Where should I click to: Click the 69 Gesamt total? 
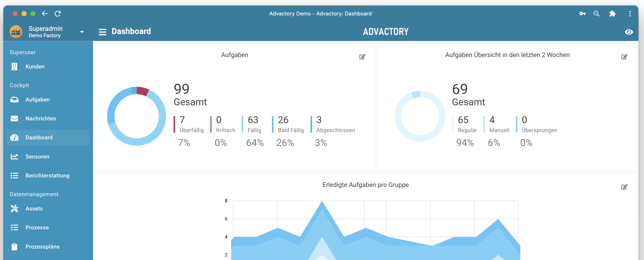(468, 95)
